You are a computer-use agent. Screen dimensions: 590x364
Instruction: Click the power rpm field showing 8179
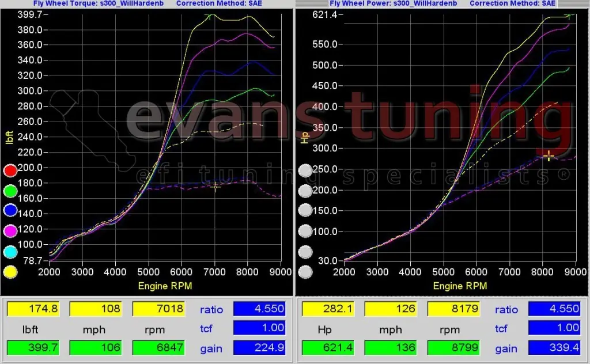pyautogui.click(x=454, y=309)
